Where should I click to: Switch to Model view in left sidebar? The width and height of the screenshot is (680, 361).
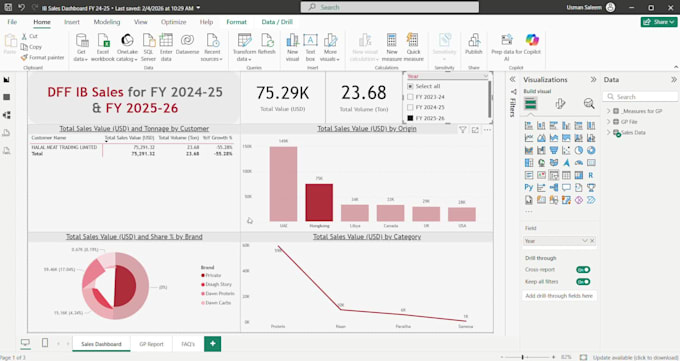click(7, 115)
